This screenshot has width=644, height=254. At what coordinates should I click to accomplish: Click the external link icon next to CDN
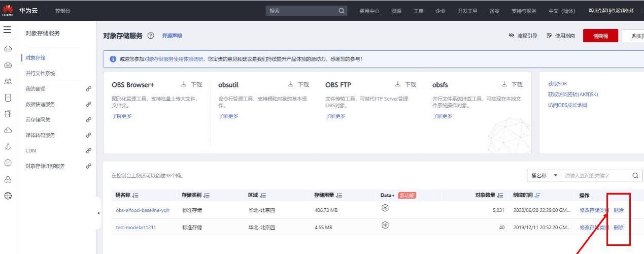point(88,151)
